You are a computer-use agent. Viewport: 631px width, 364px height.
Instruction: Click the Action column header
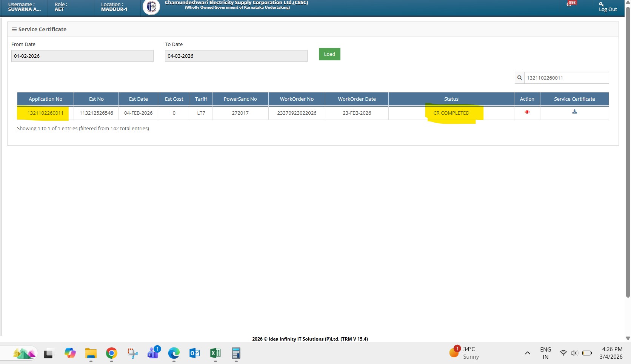(x=527, y=99)
